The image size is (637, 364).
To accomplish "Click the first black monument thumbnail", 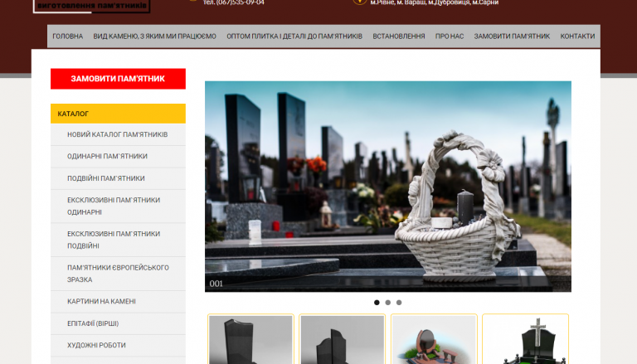I will [x=250, y=339].
